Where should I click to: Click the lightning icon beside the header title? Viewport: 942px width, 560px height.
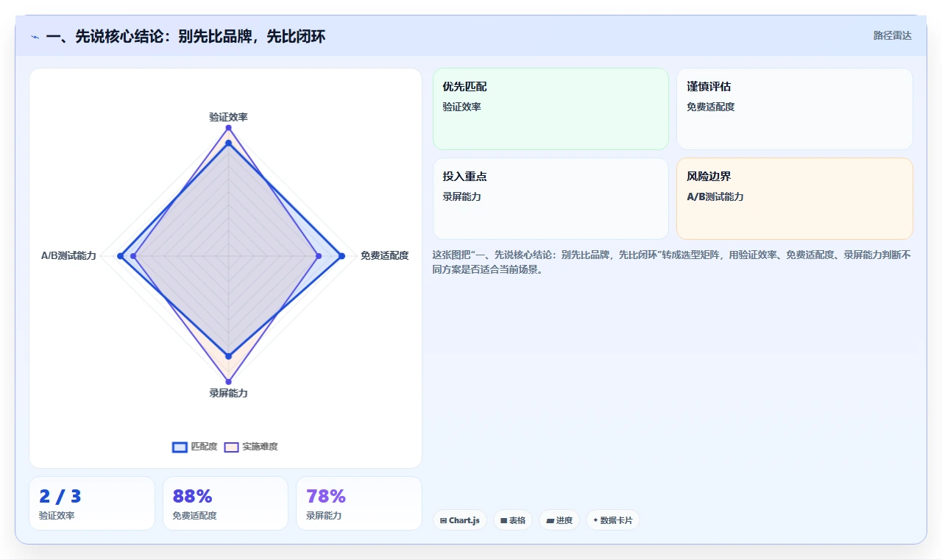coord(35,37)
